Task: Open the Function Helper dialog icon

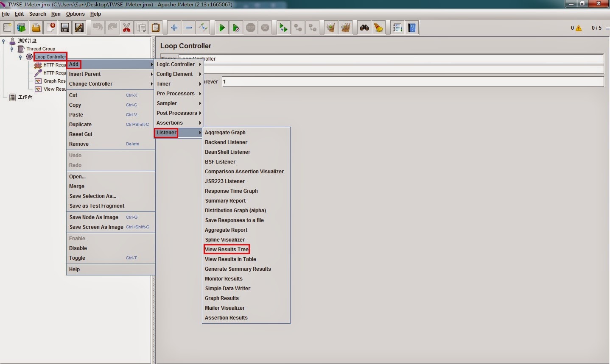Action: click(397, 28)
